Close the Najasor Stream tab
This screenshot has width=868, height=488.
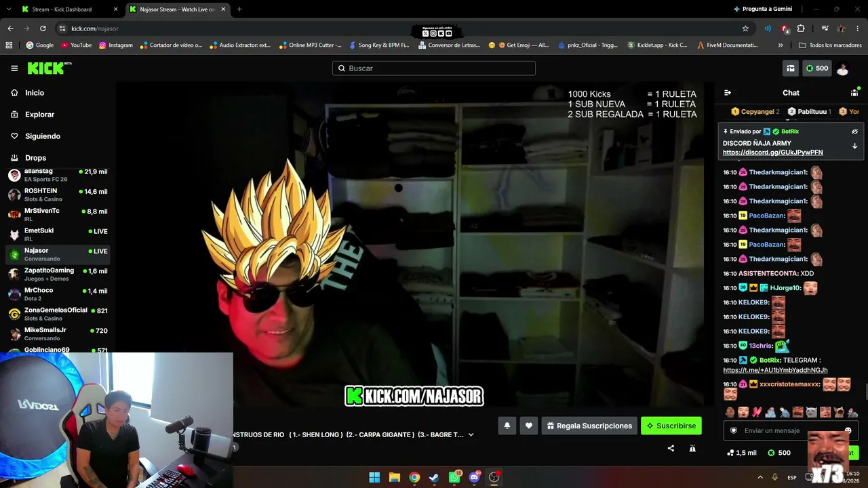224,9
